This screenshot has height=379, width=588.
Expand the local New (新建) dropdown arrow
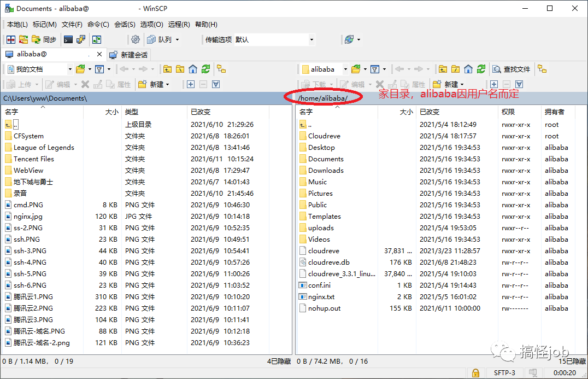167,84
